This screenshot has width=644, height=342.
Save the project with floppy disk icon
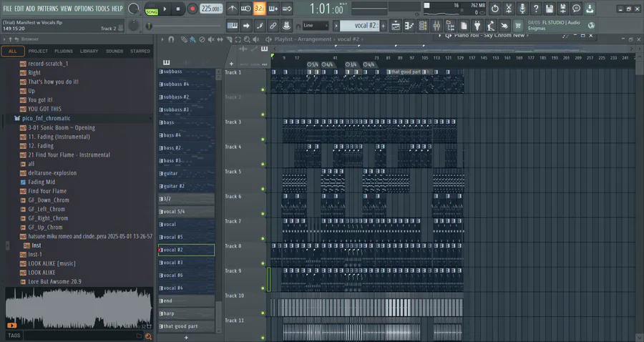coord(549,9)
